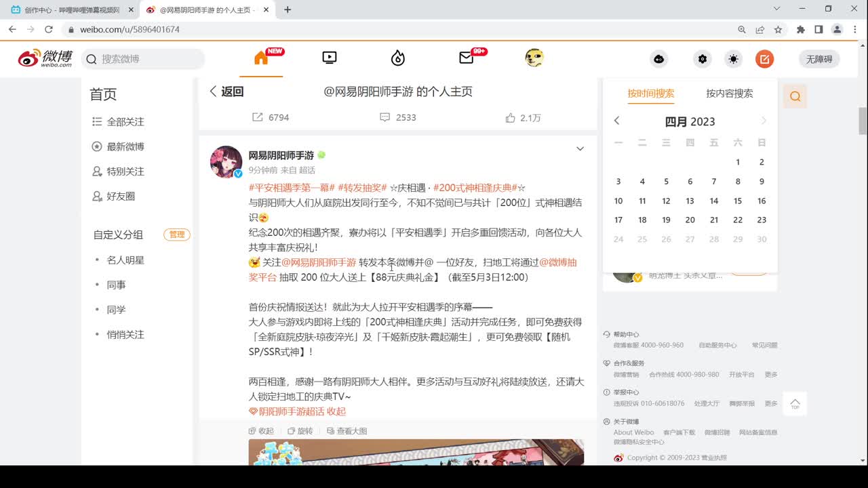
Task: Open the hot trending flame icon
Action: pos(398,58)
